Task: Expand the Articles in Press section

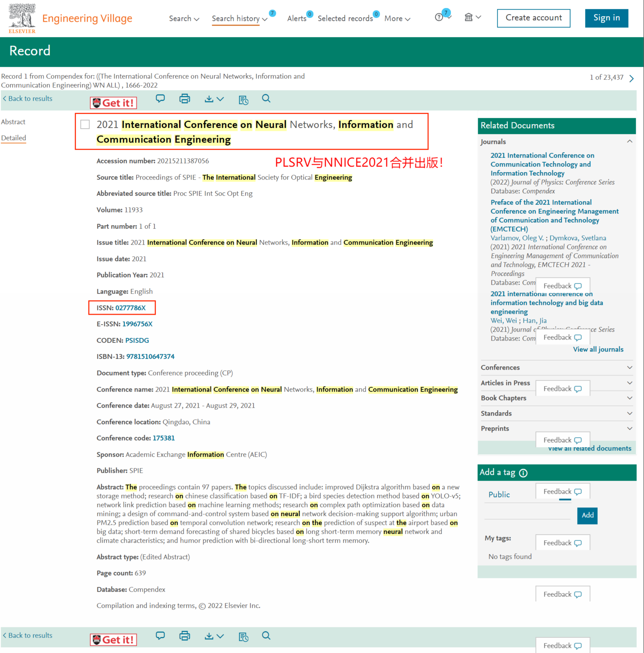Action: pos(630,383)
